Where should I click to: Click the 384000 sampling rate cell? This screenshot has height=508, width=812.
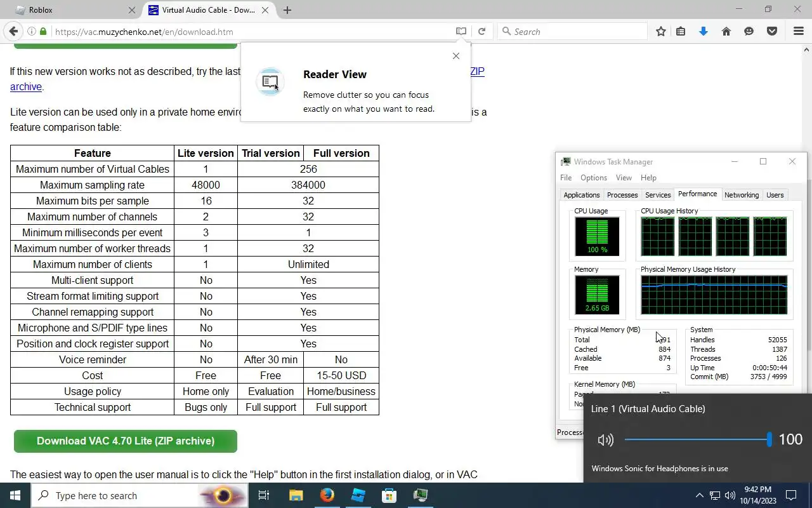308,185
